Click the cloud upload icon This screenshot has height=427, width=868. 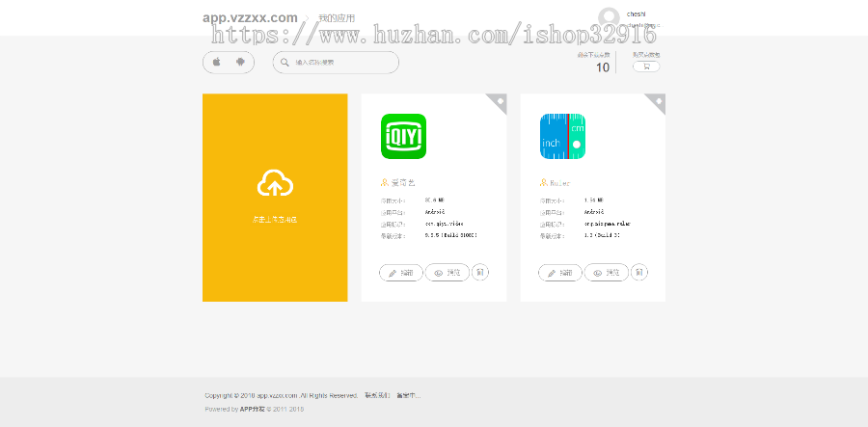275,183
